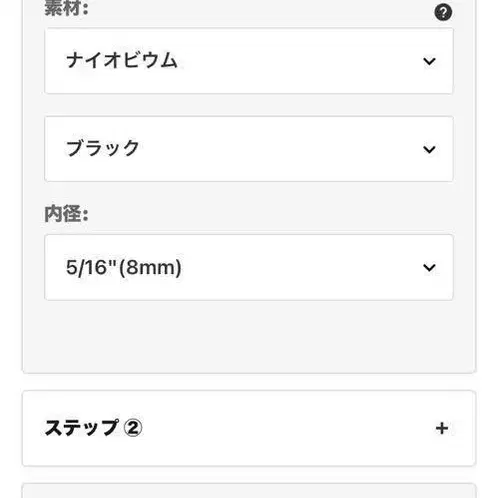Viewport: 498px width, 498px height.
Task: Click blank space right of ブラック text
Action: point(280,149)
